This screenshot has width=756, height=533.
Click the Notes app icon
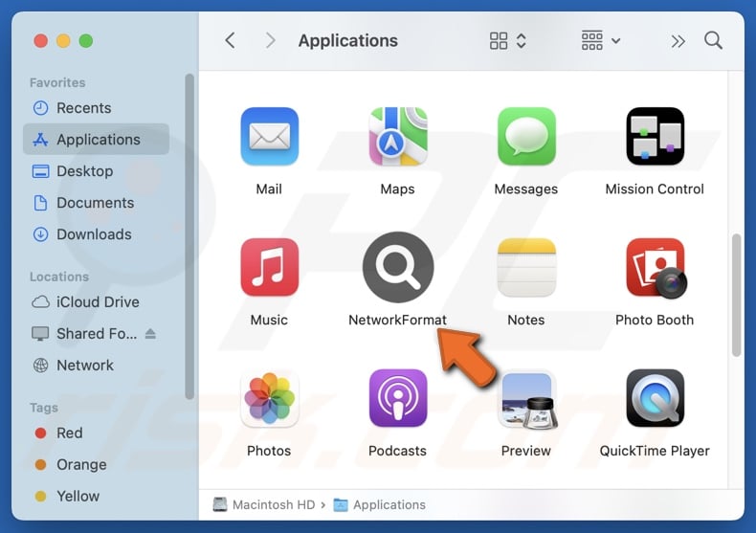coord(526,267)
